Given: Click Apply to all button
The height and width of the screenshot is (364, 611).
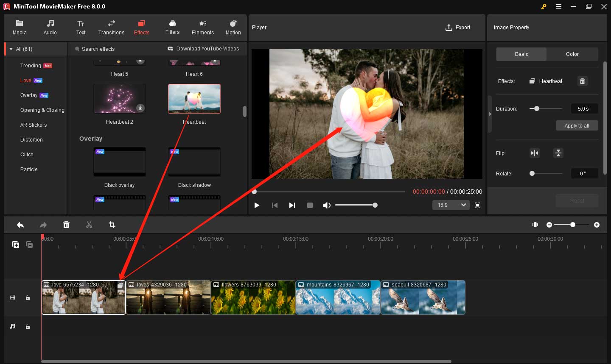Looking at the screenshot, I should pyautogui.click(x=577, y=125).
